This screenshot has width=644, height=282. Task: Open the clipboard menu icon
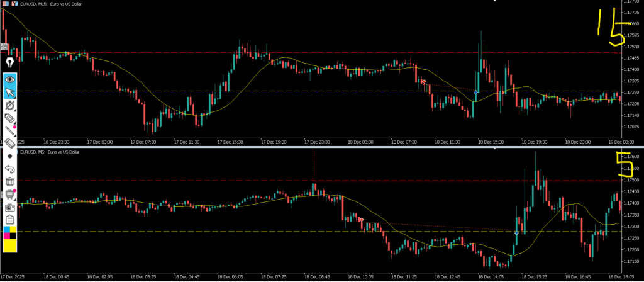10,220
